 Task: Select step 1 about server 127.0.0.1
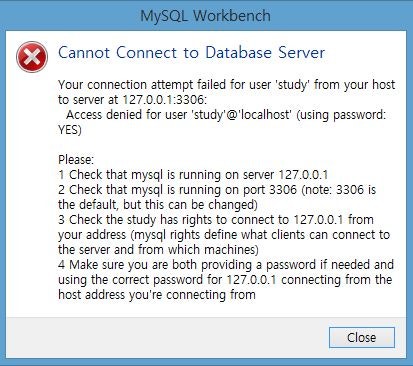pyautogui.click(x=193, y=175)
